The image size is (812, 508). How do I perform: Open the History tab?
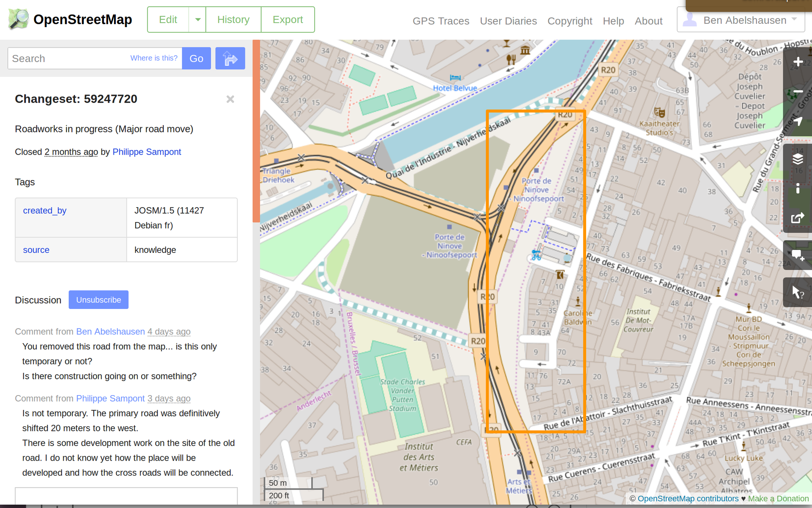coord(233,20)
